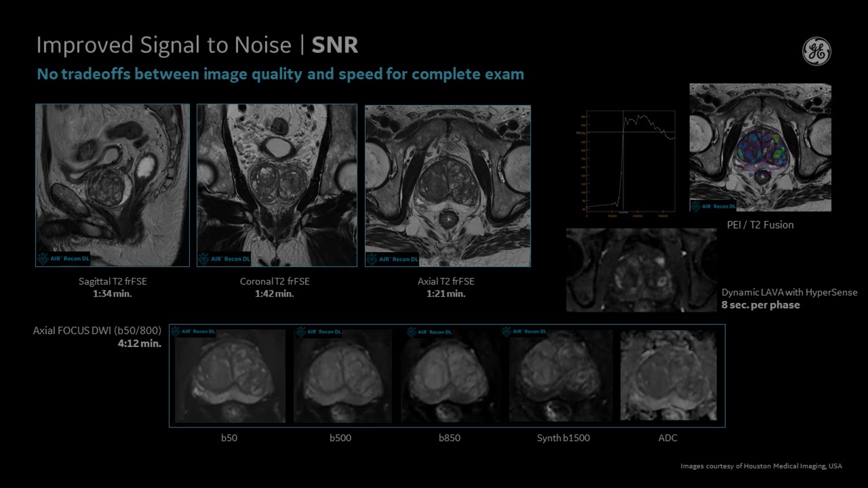Click the 'Axial FOCUS DWI (b50/800)' label
Viewport: 868px width, 488px height.
click(97, 331)
